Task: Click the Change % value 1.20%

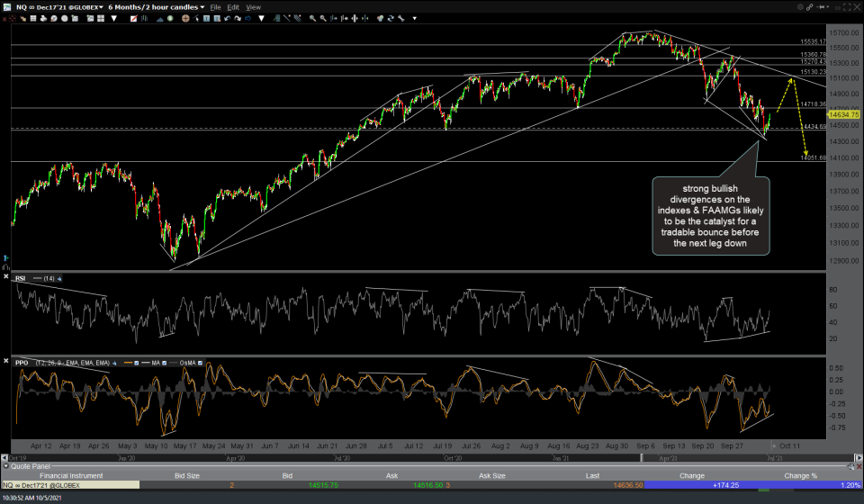Action: point(850,485)
